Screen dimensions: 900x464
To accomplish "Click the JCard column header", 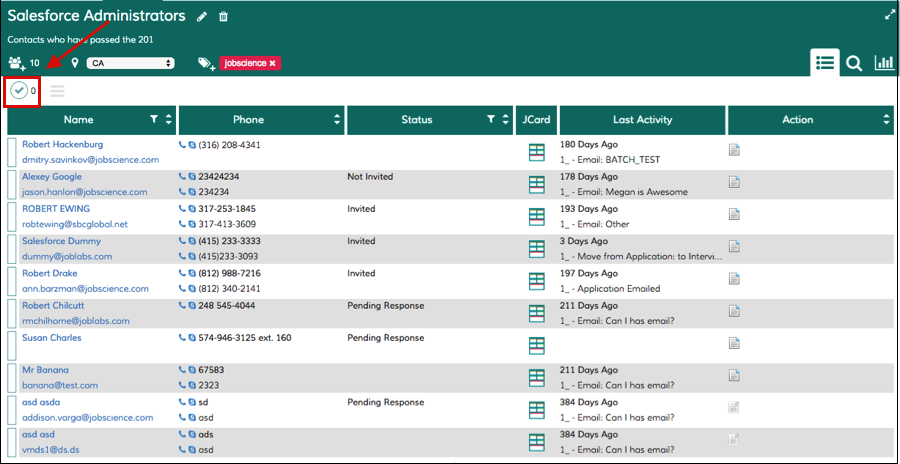I will 536,119.
